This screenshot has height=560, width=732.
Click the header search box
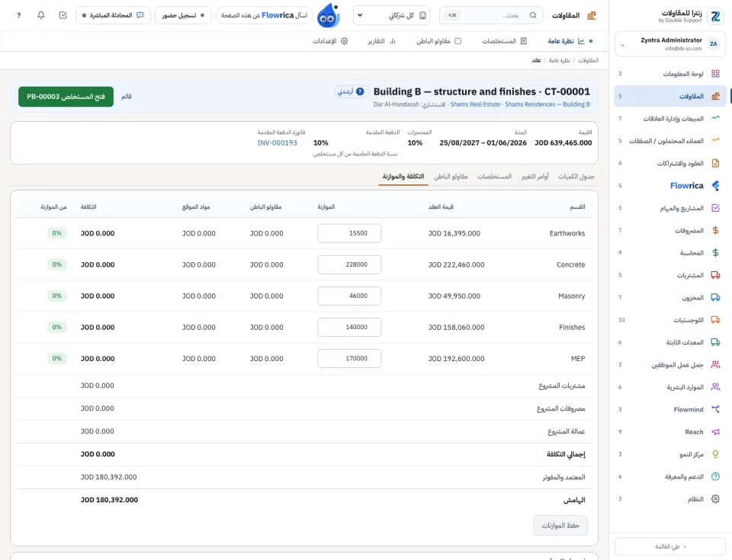point(491,15)
